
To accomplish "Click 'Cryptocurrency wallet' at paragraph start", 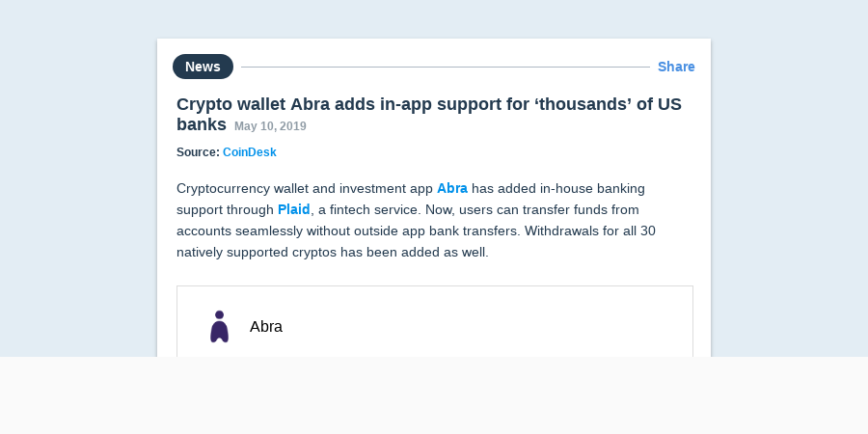I will click(x=238, y=189).
